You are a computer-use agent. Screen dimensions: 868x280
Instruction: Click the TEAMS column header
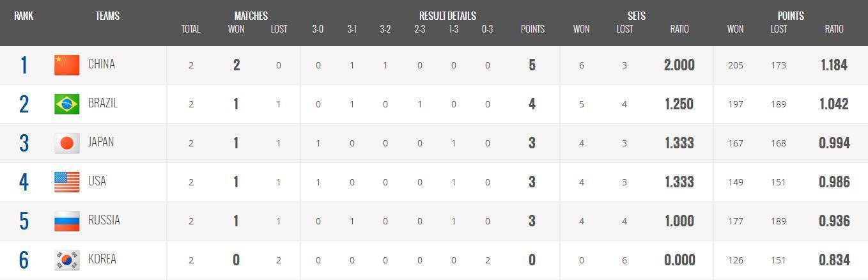[x=107, y=16]
